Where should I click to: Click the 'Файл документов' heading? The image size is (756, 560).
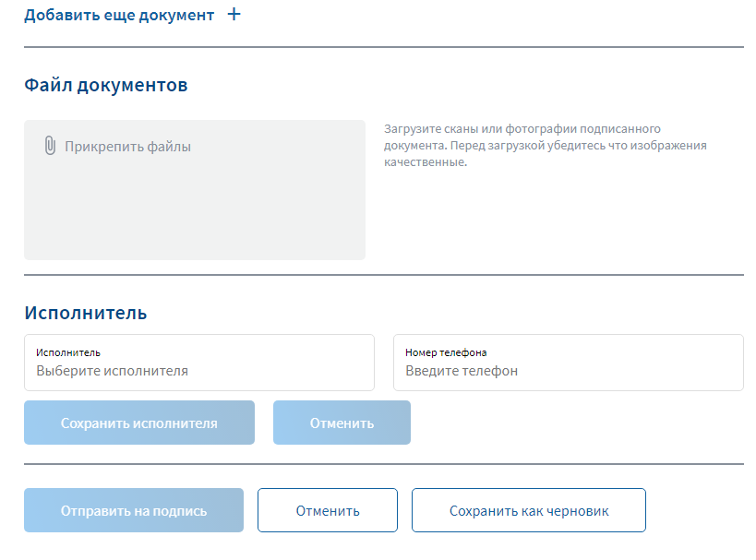pyautogui.click(x=106, y=85)
